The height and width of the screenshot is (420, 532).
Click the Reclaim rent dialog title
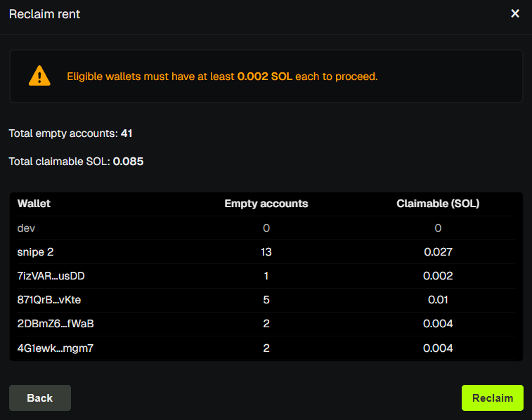44,14
